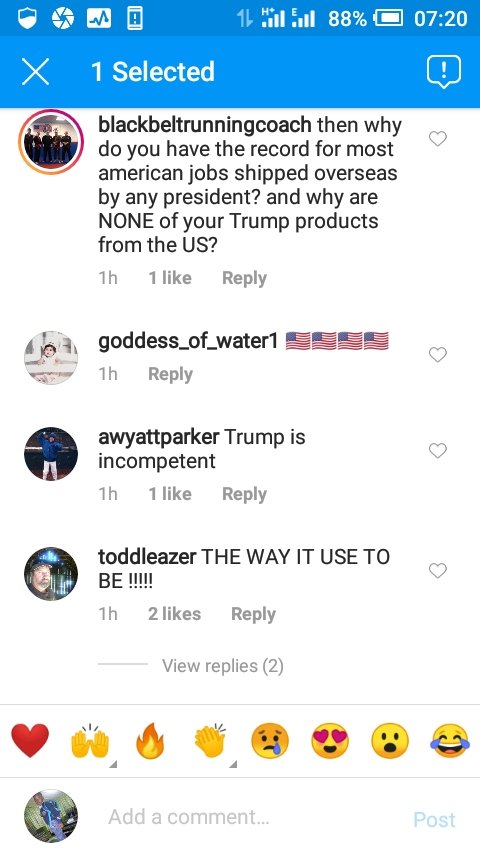
Task: Open toddleazer's profile picture
Action: click(51, 574)
